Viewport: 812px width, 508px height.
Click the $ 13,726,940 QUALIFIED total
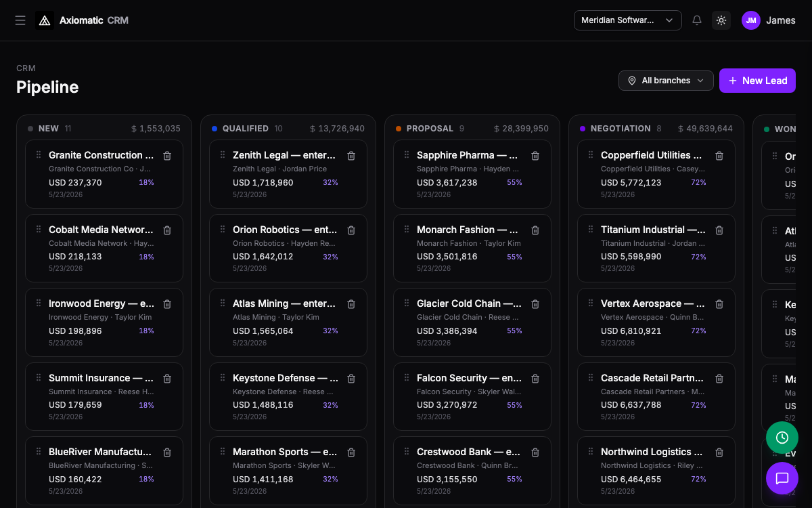(337, 129)
